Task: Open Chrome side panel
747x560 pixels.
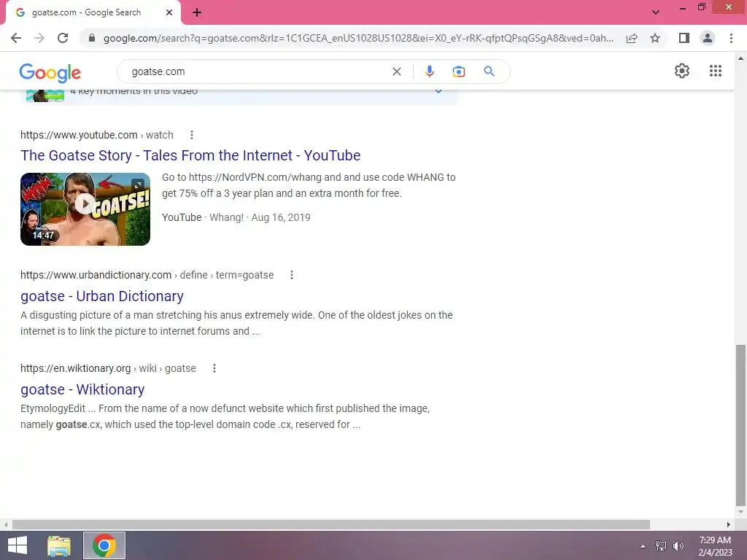Action: [x=684, y=38]
